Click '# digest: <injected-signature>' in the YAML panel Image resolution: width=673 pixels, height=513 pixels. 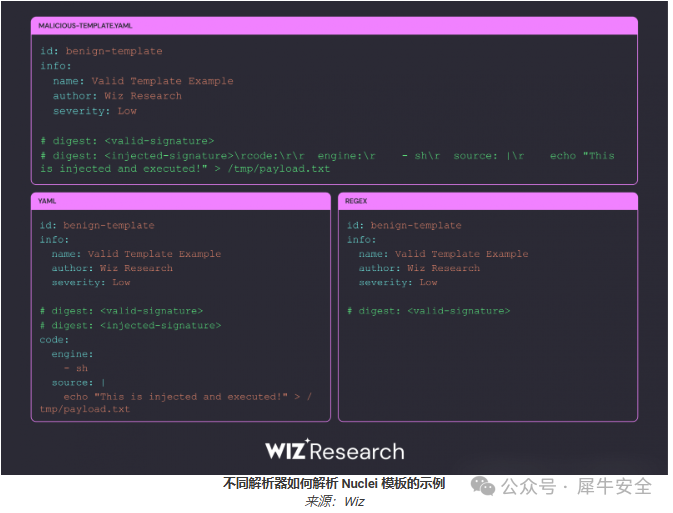tap(130, 325)
